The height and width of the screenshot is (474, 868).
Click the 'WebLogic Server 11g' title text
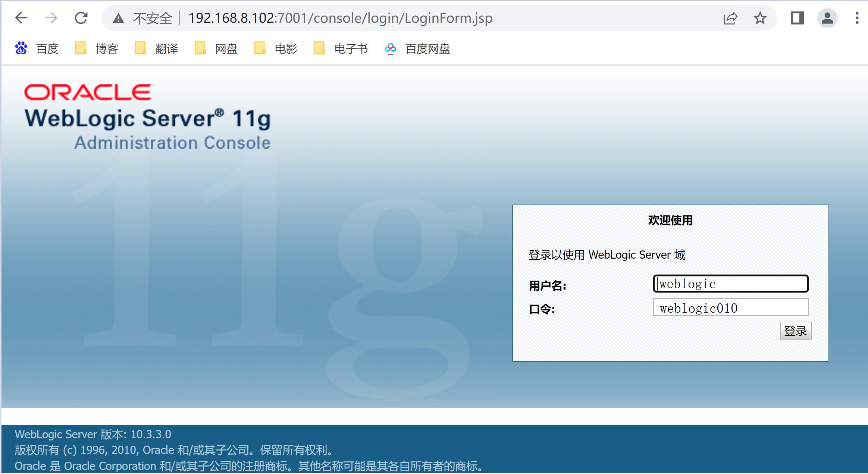148,118
